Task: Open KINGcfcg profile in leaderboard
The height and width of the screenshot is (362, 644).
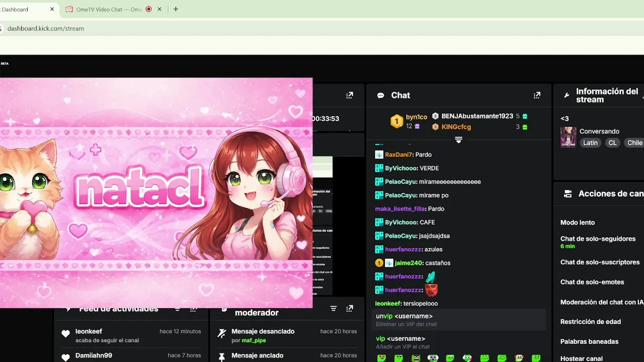Action: coord(456,127)
